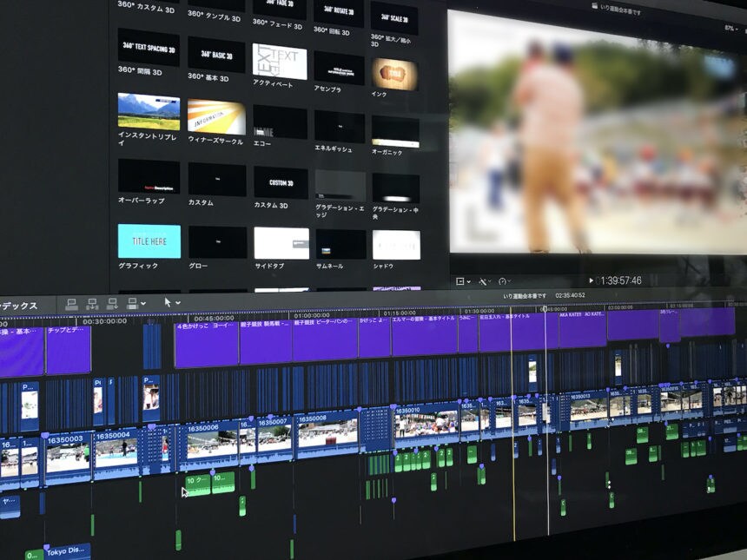Select the オーバーラップ title thumbnail
This screenshot has width=747, height=560.
(149, 176)
